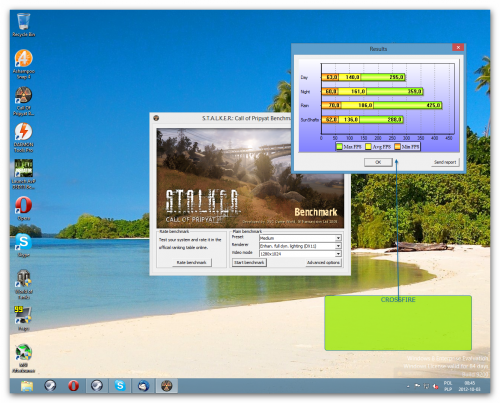Click the 140.0 average value on Day bar

point(352,77)
